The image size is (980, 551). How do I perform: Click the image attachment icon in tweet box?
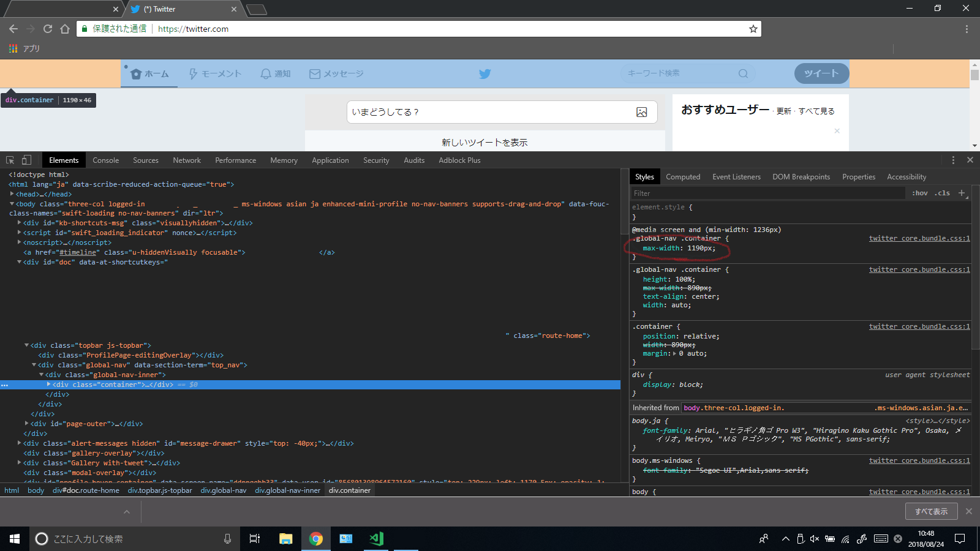641,112
